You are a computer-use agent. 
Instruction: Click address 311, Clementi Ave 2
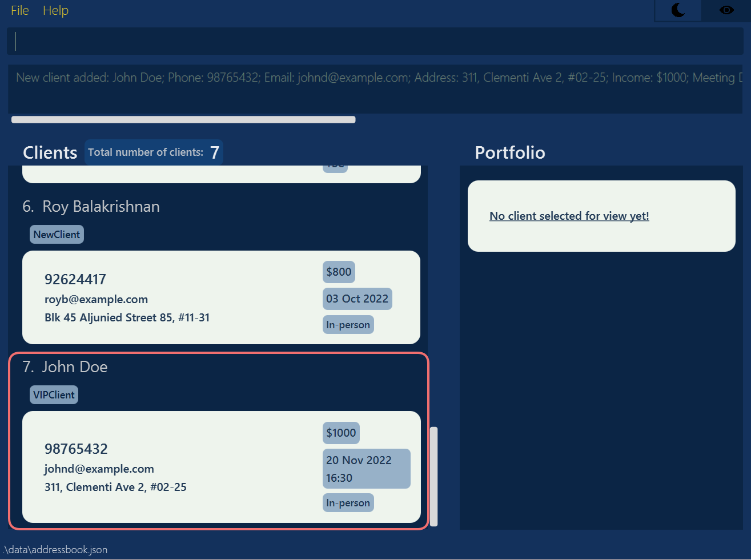pos(115,487)
